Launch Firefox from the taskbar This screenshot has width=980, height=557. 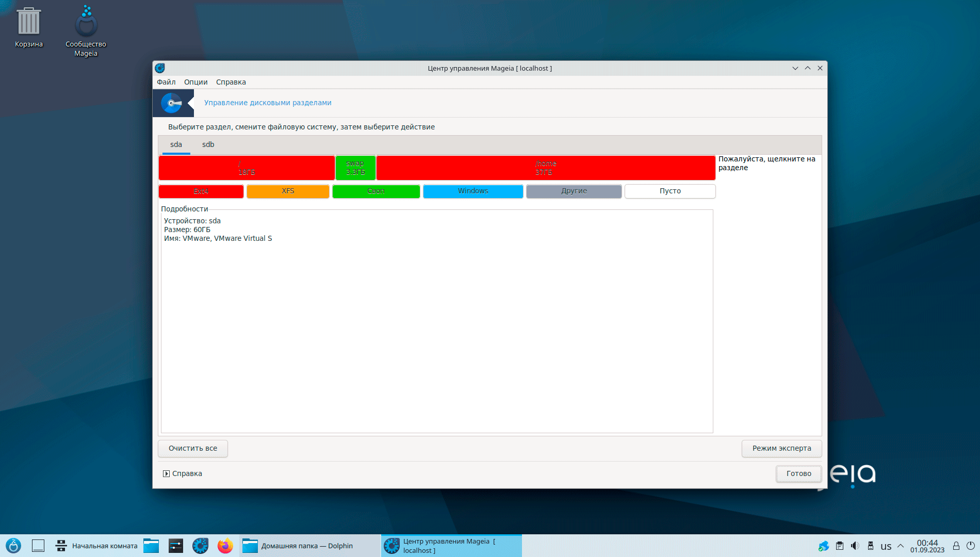(x=225, y=546)
